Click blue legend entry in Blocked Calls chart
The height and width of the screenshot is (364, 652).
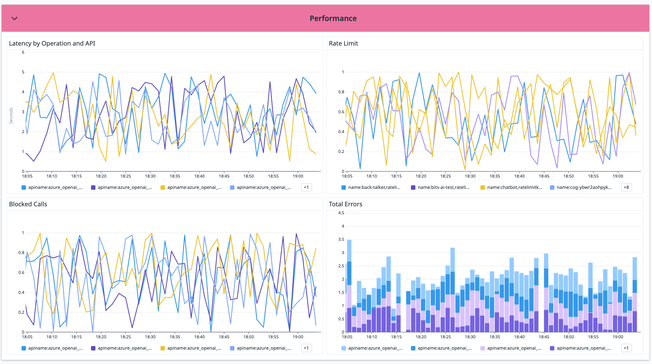pos(52,348)
